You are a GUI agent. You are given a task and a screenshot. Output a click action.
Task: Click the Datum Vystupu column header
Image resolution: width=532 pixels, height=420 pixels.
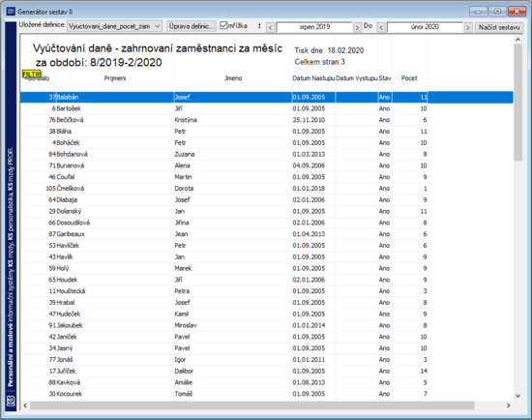tap(357, 78)
